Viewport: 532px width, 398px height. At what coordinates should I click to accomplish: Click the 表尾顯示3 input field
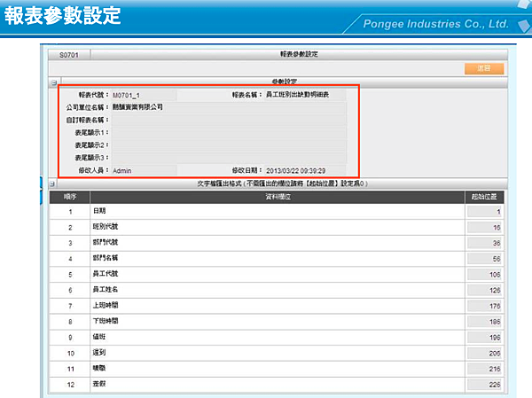click(229, 158)
